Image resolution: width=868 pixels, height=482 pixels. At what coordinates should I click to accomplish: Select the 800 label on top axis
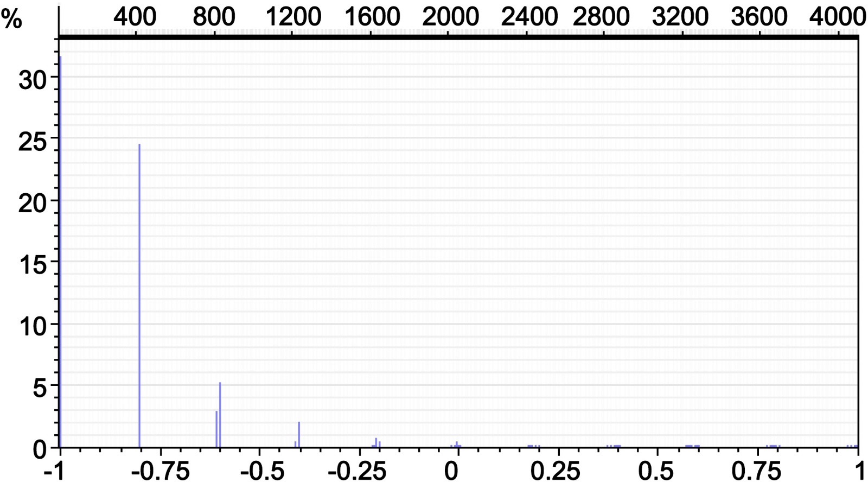tap(214, 17)
